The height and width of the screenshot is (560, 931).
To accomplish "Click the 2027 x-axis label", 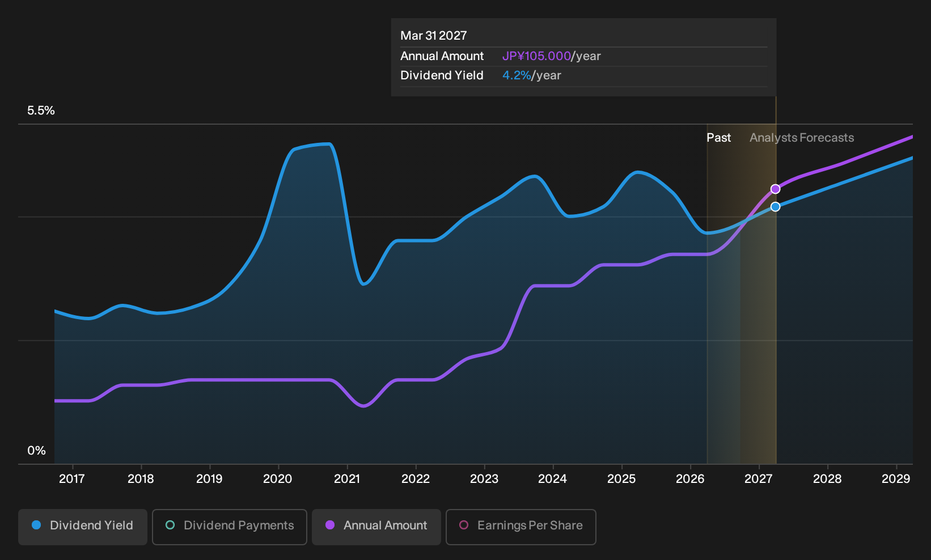I will (758, 479).
